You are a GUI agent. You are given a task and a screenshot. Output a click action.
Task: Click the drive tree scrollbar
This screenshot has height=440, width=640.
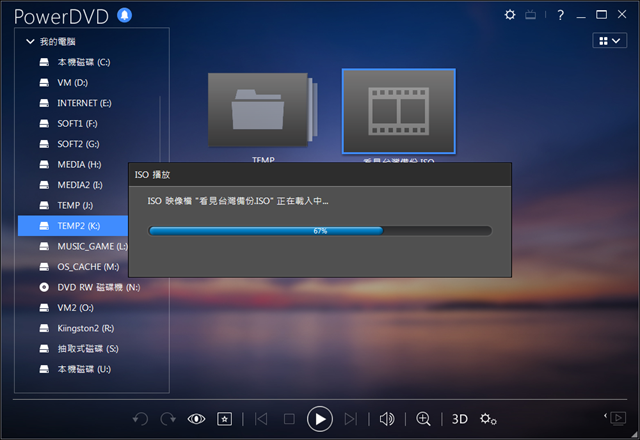tap(160, 129)
